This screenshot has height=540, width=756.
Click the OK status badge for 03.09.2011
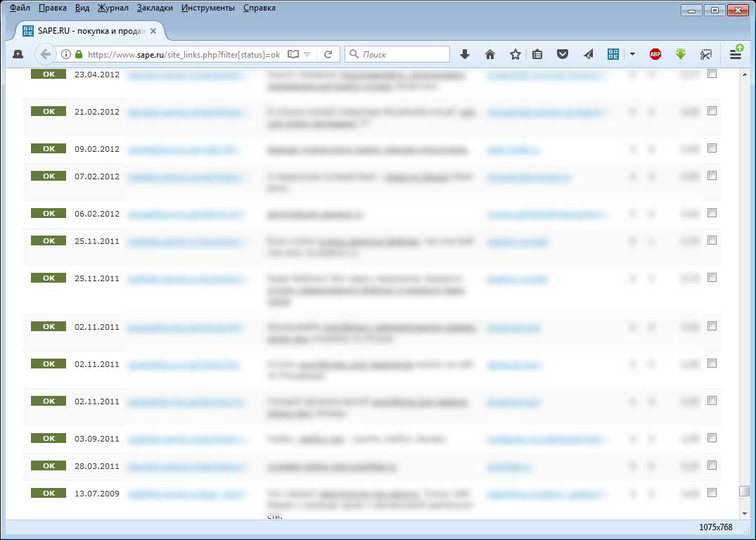(49, 438)
